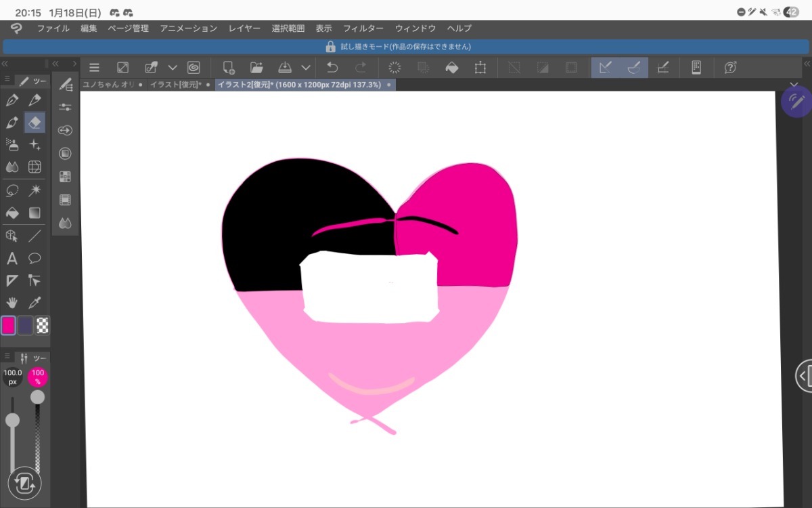
Task: Expand the collapsed right-side panel handle
Action: point(804,376)
